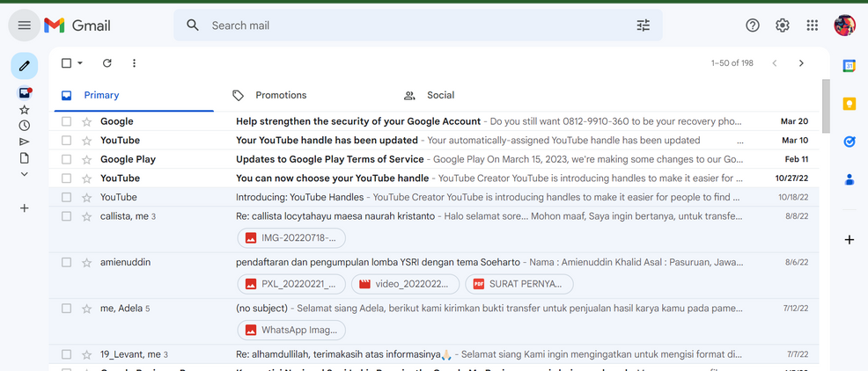Open the Google apps grid

(x=812, y=25)
